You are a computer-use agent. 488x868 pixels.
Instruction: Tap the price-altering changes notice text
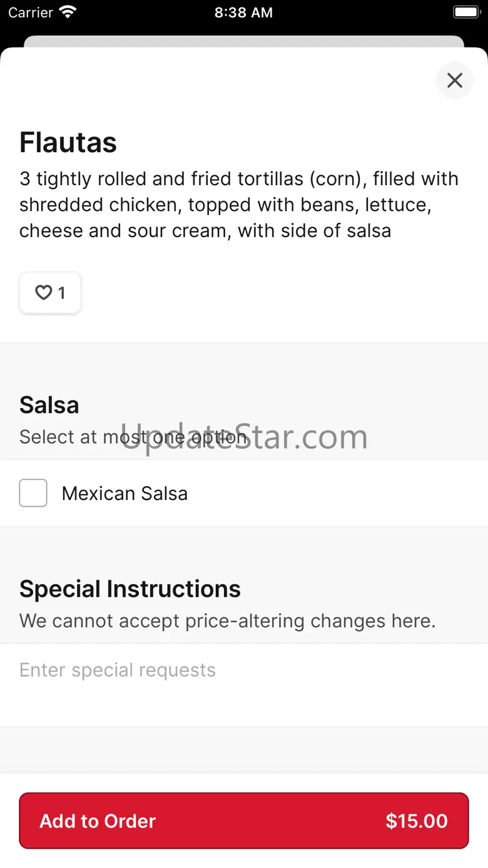(x=227, y=621)
